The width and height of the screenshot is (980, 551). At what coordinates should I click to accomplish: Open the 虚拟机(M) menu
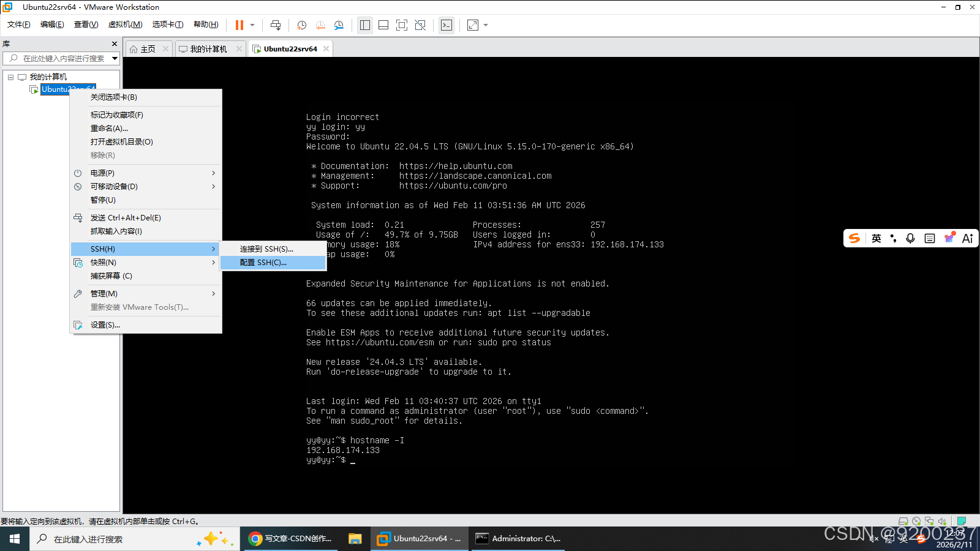[x=125, y=24]
